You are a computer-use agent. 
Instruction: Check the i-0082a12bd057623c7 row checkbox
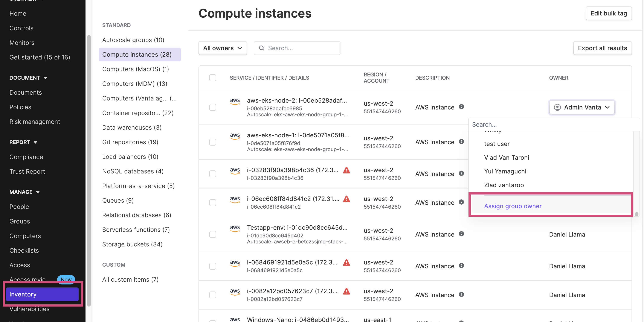[212, 295]
